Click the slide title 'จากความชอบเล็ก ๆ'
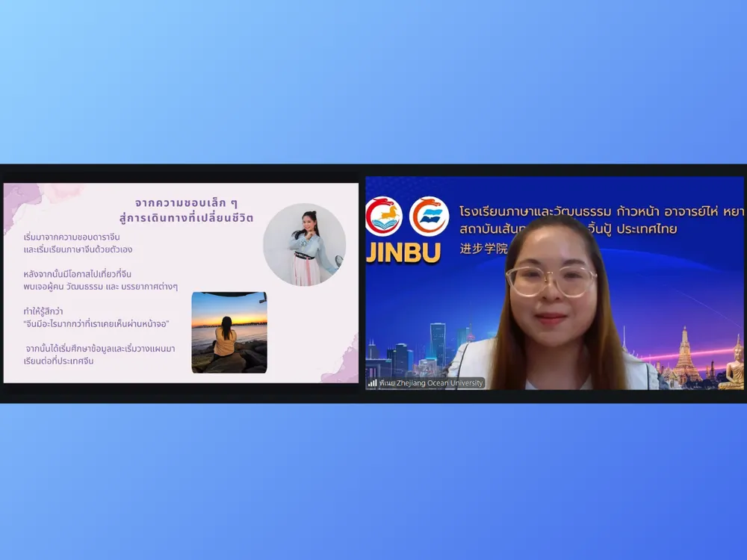The height and width of the screenshot is (560, 747). pyautogui.click(x=186, y=203)
